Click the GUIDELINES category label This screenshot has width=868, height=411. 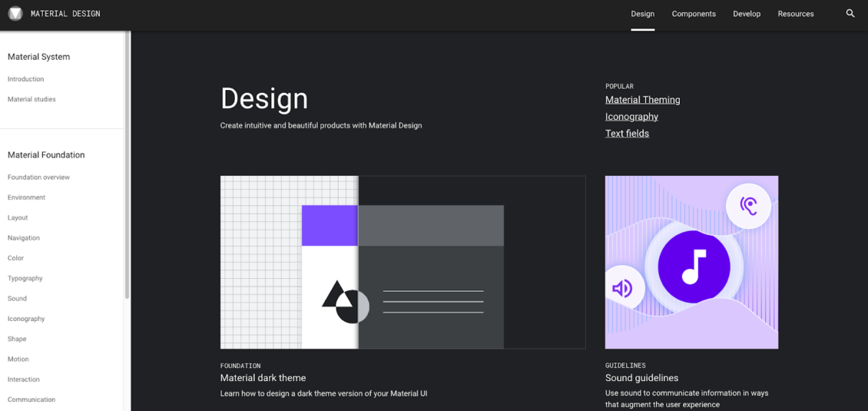(x=625, y=366)
